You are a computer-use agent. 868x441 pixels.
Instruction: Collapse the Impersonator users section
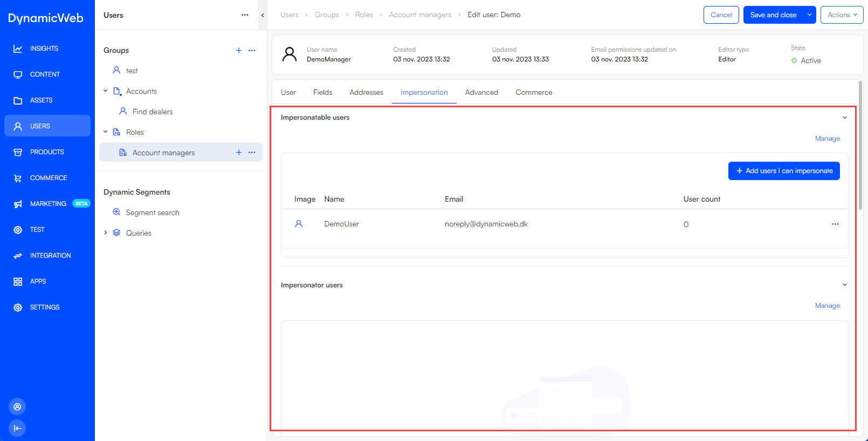tap(845, 285)
